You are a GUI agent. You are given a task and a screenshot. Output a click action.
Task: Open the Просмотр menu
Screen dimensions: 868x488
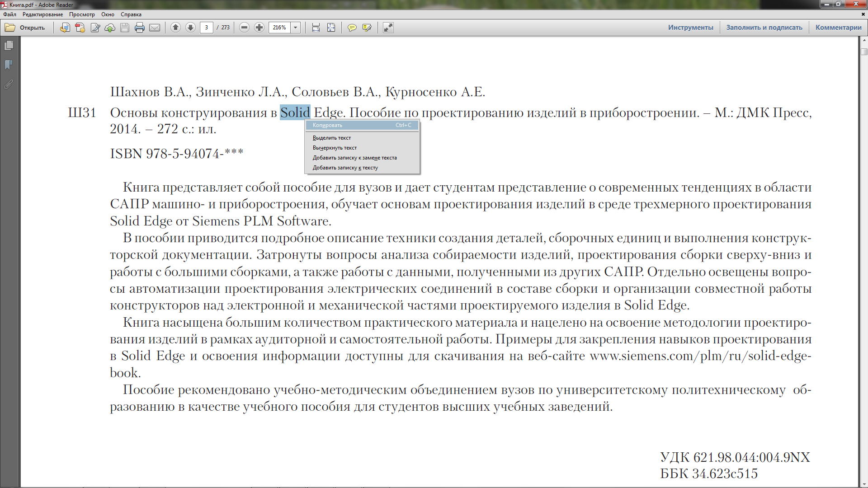pyautogui.click(x=82, y=14)
